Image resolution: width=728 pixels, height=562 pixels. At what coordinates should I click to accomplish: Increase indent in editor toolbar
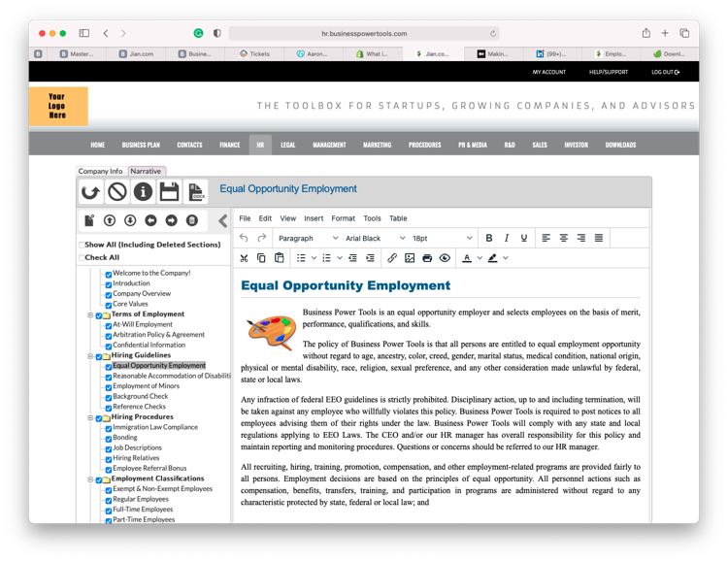(x=370, y=258)
